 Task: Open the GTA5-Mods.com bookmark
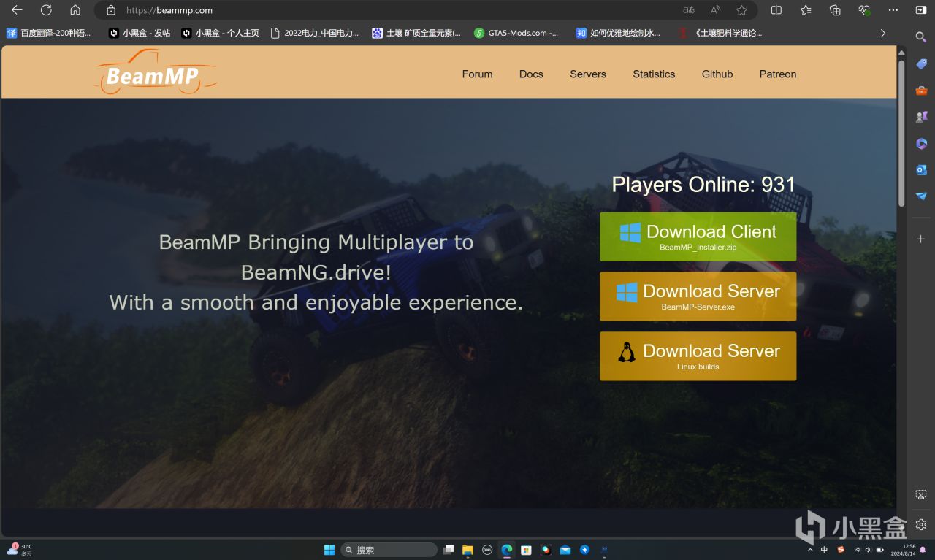point(516,33)
